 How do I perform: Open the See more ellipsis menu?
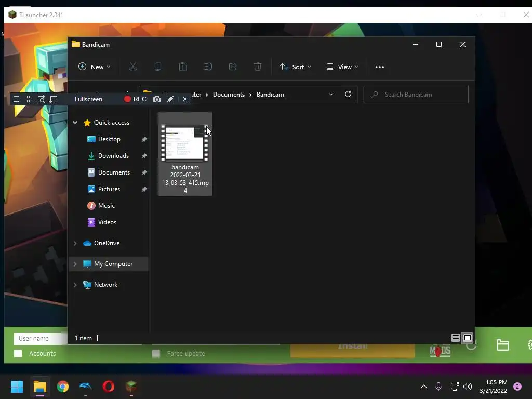click(x=380, y=67)
